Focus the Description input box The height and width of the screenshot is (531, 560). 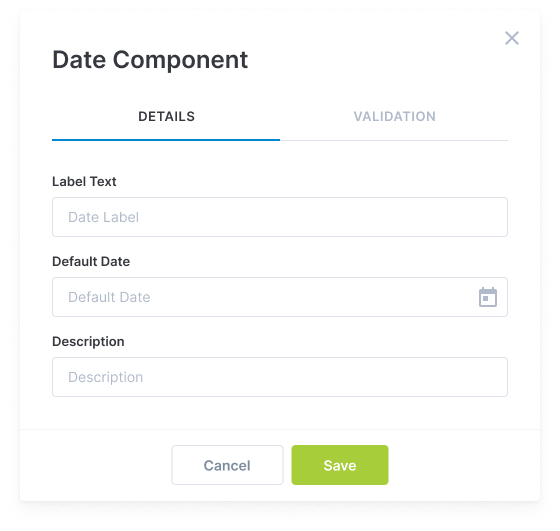(280, 377)
